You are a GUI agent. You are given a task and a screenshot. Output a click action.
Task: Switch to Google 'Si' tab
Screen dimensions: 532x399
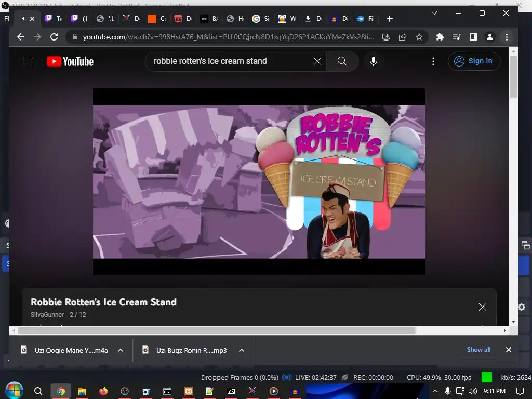(x=261, y=19)
